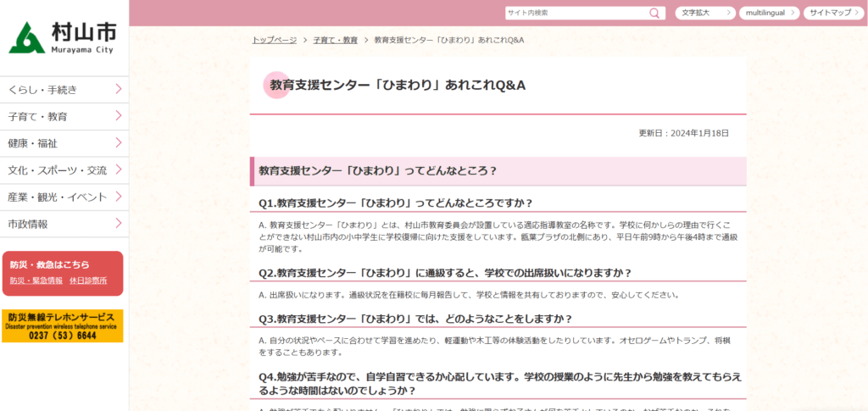The image size is (868, 411).
Task: Click the page title 教育支援センター「ひまわり」あれこれQ&A
Action: click(x=398, y=86)
